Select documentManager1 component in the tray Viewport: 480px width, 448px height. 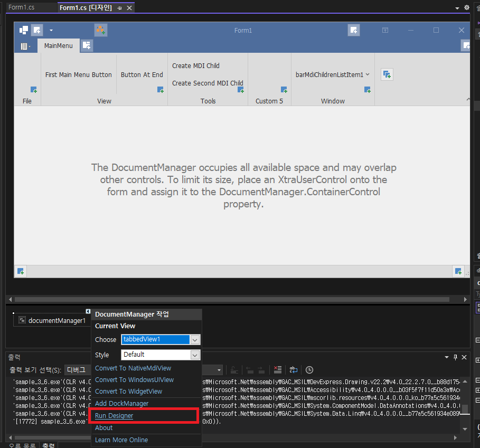click(x=52, y=320)
